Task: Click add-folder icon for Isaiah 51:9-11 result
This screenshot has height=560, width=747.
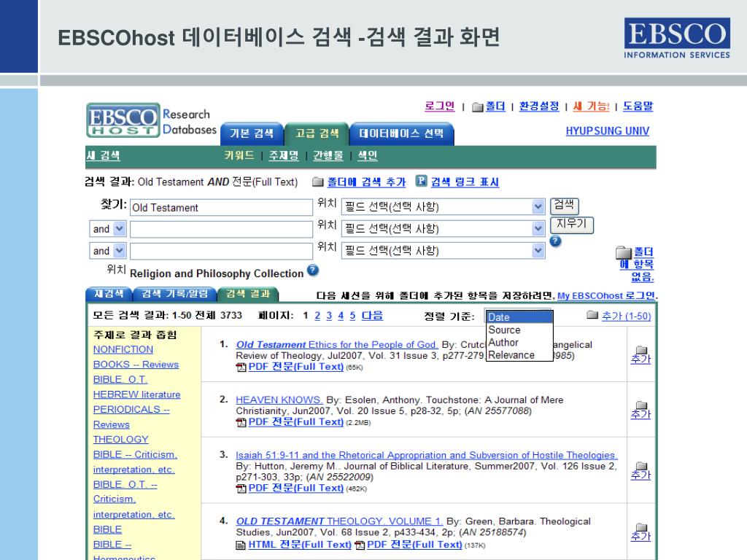Action: [641, 466]
